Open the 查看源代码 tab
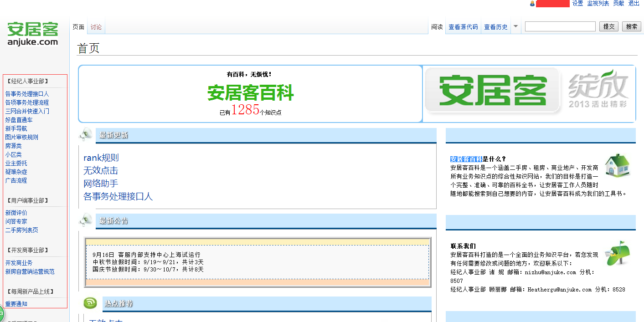The width and height of the screenshot is (644, 322). pos(463,27)
